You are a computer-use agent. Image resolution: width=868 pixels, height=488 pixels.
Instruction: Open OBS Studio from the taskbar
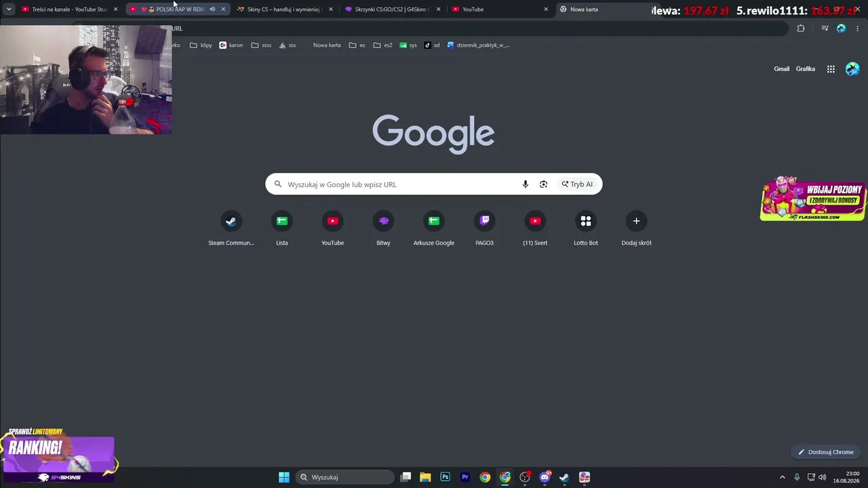(x=525, y=477)
